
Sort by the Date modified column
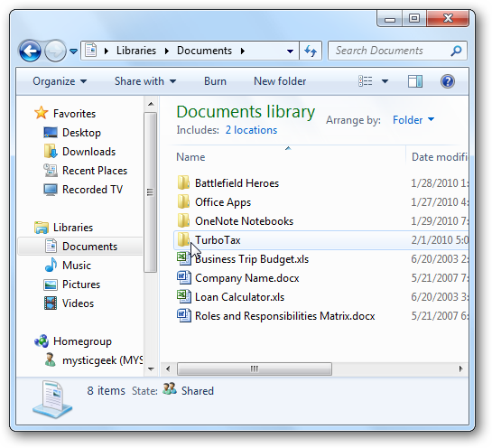click(440, 156)
